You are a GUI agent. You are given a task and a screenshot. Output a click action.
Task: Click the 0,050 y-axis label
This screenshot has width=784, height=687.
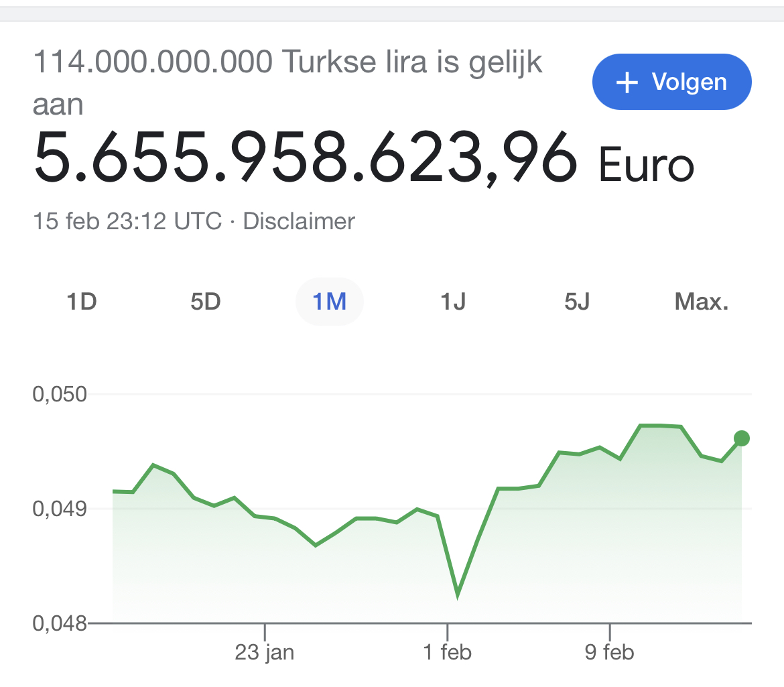(x=60, y=395)
